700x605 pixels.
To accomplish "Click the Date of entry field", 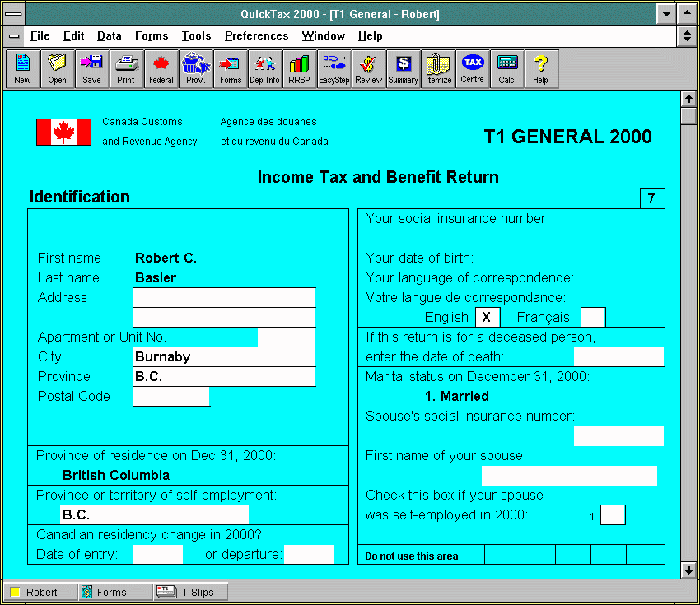I will (x=157, y=554).
